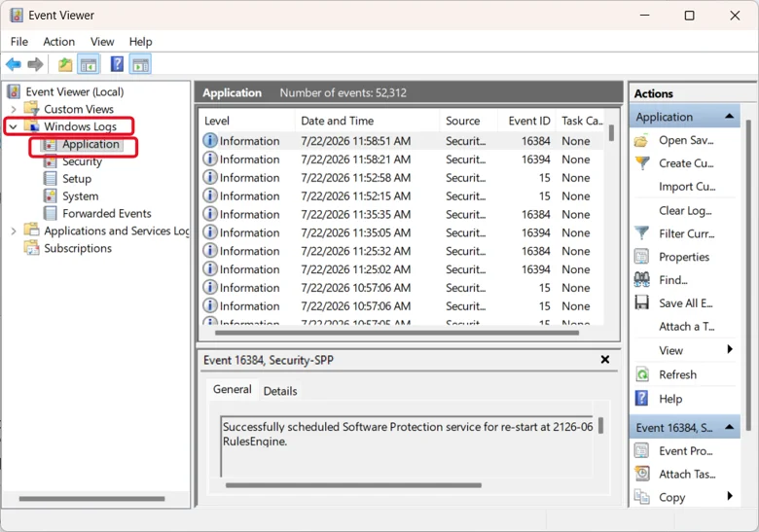
Task: Select event at 7/22/2026 11:35:05 AM
Action: [403, 233]
